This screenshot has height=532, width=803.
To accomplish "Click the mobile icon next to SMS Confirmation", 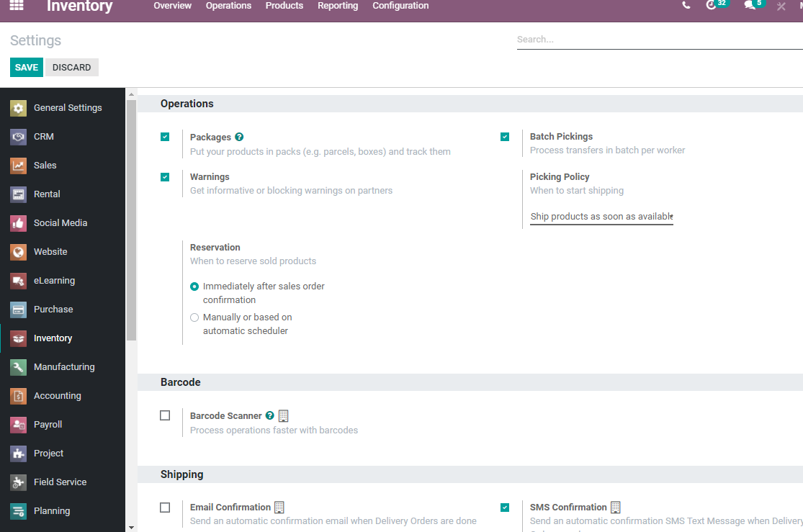I will pyautogui.click(x=616, y=507).
